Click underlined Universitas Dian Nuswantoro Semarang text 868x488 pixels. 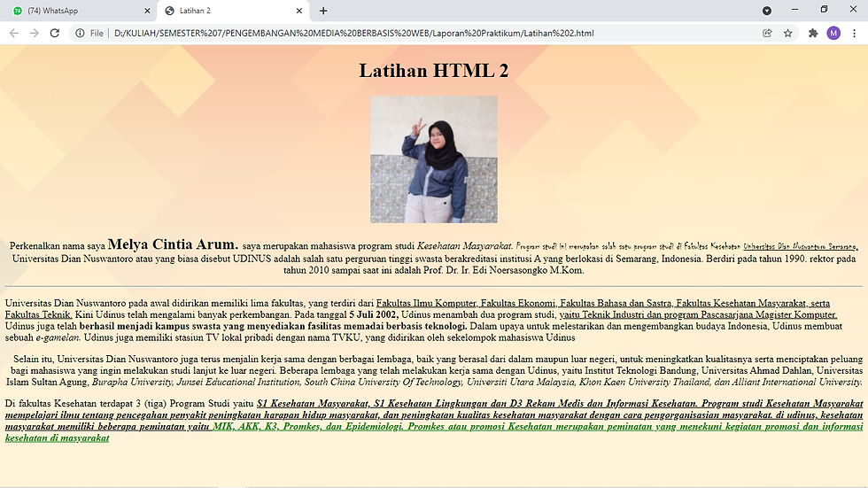pos(800,247)
